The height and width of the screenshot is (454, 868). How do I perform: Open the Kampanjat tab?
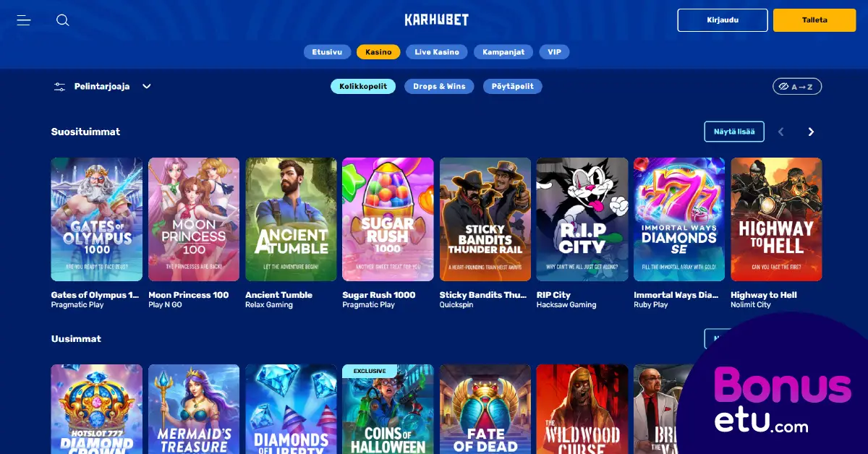pyautogui.click(x=503, y=52)
